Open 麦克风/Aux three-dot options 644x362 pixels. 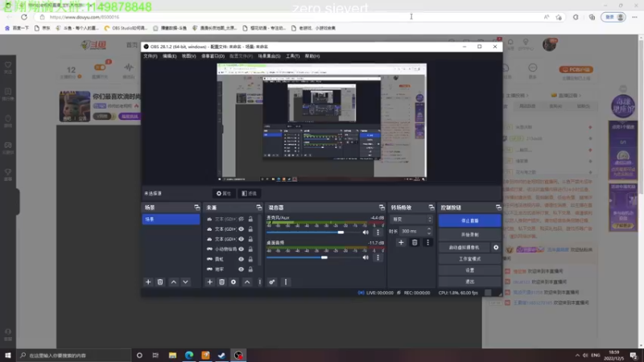tap(378, 232)
